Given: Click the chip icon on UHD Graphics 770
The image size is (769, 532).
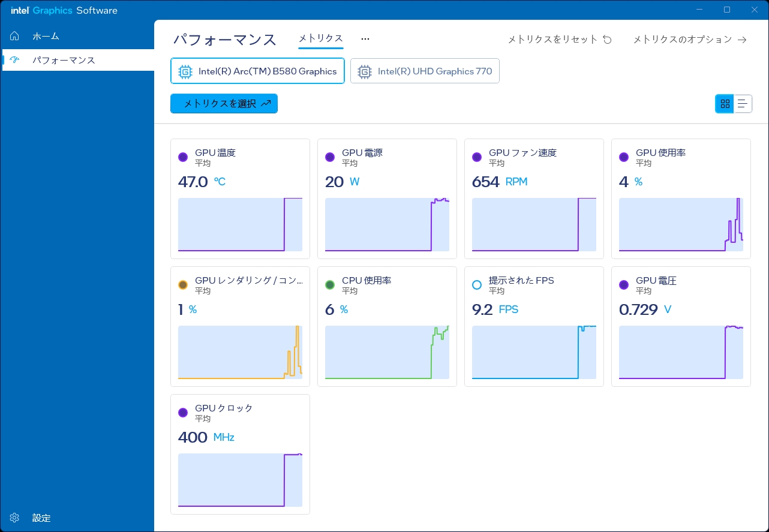Looking at the screenshot, I should pyautogui.click(x=364, y=71).
